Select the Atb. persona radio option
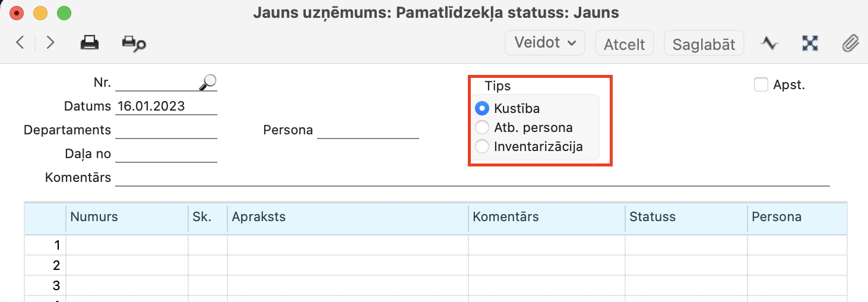 coord(483,127)
